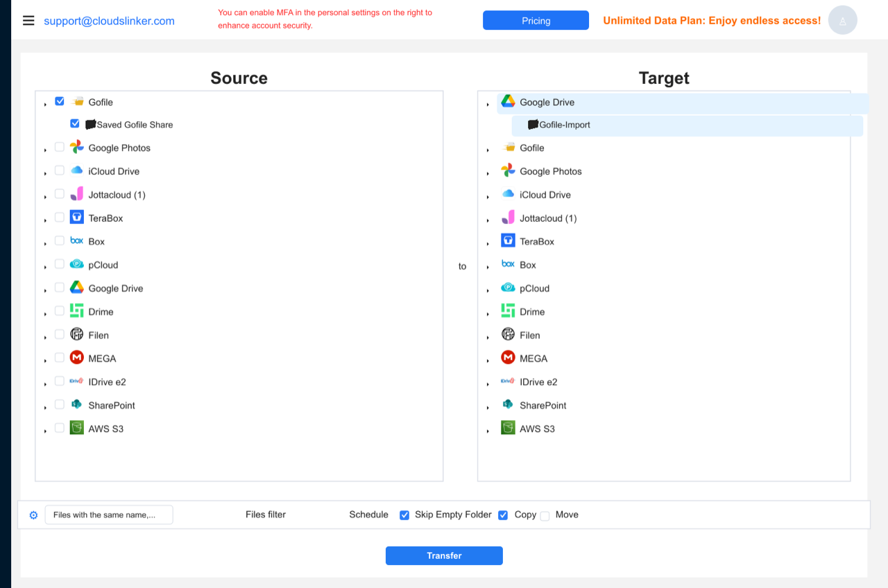The width and height of the screenshot is (888, 588).
Task: Click the IDrive e2 icon in Source
Action: pyautogui.click(x=77, y=381)
